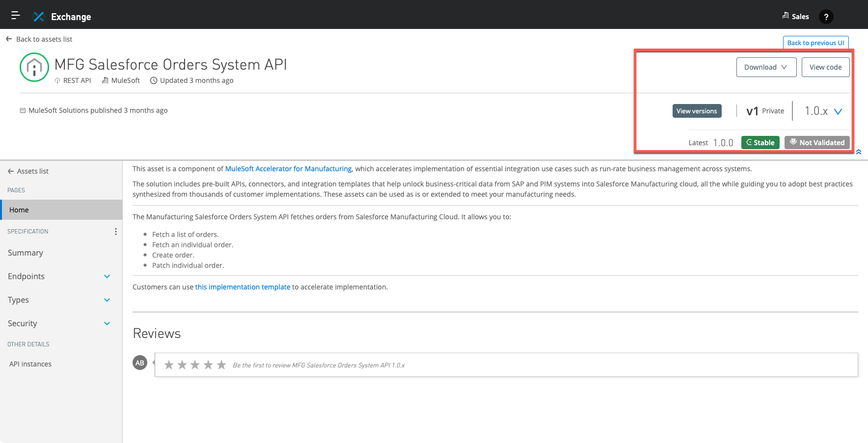The width and height of the screenshot is (868, 443).
Task: Rate two stars in reviews
Action: [x=182, y=365]
